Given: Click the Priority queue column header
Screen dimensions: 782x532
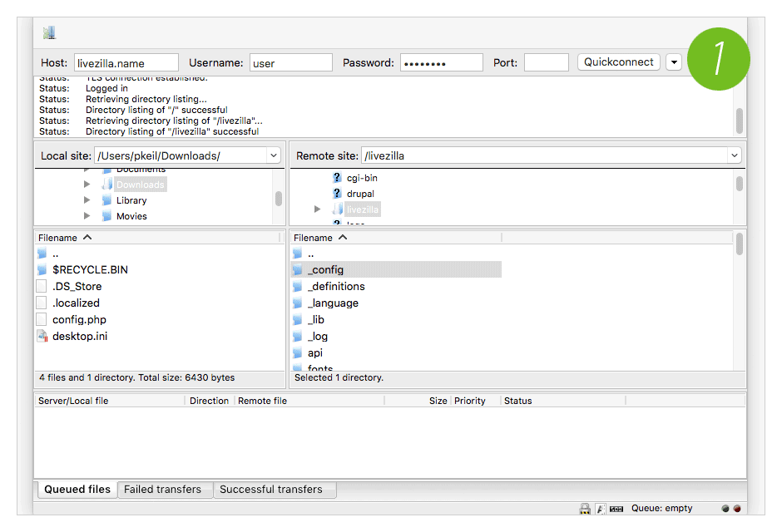Looking at the screenshot, I should (x=476, y=401).
